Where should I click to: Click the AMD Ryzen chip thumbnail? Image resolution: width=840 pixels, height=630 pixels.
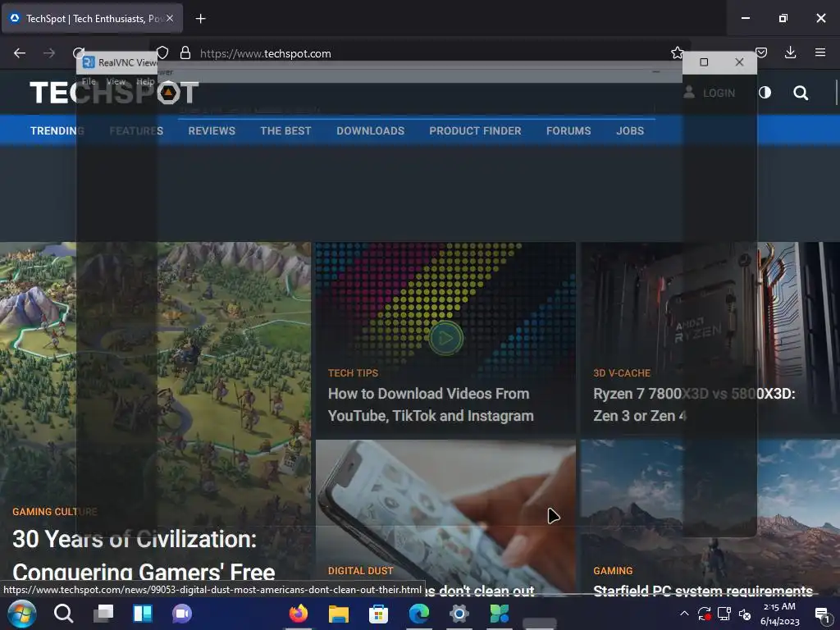pos(710,305)
